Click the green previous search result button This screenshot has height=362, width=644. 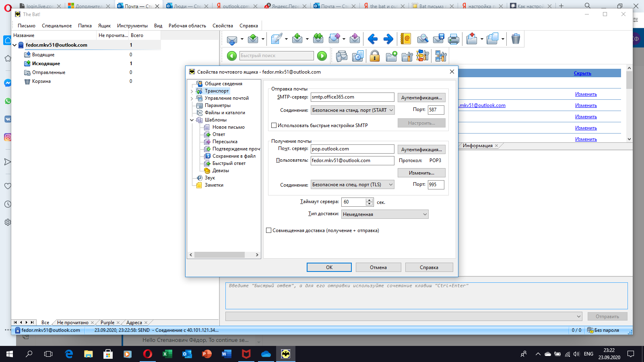[x=232, y=56]
